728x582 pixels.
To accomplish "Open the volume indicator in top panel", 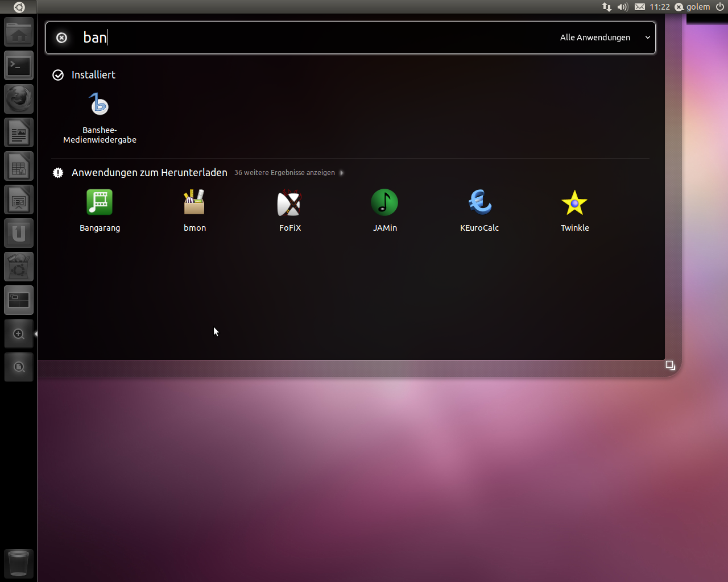I will point(623,7).
